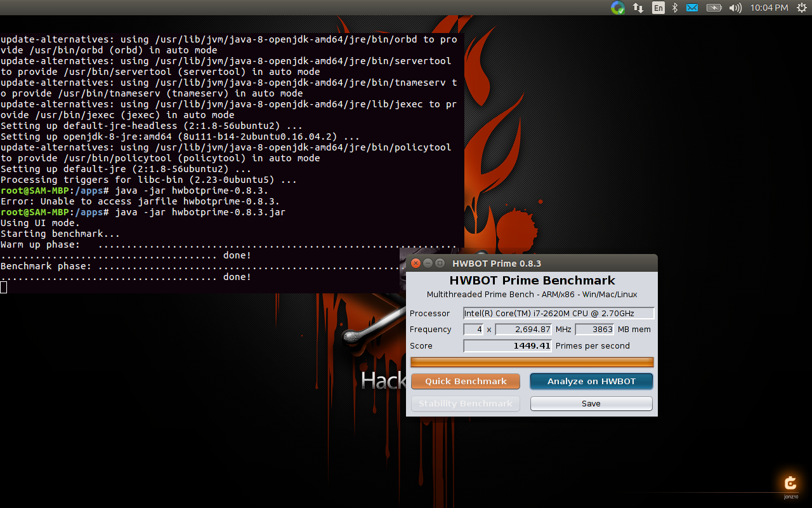This screenshot has width=812, height=508.
Task: Minimize the HWBOT Prime window
Action: click(x=428, y=263)
